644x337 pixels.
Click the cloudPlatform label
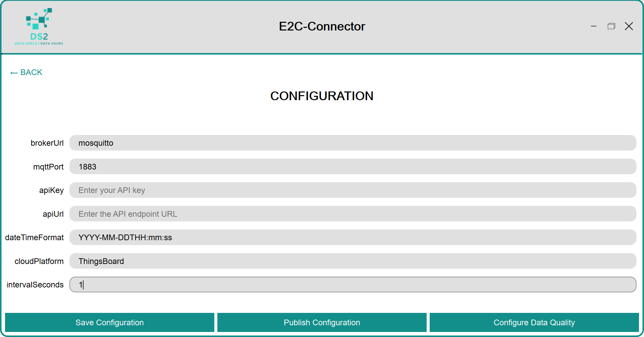click(x=39, y=261)
